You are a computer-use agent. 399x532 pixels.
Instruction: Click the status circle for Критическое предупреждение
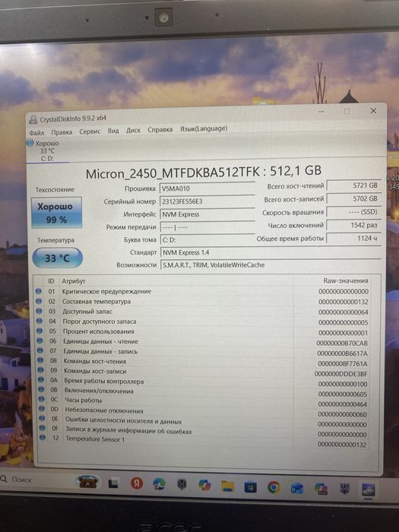[x=38, y=291]
